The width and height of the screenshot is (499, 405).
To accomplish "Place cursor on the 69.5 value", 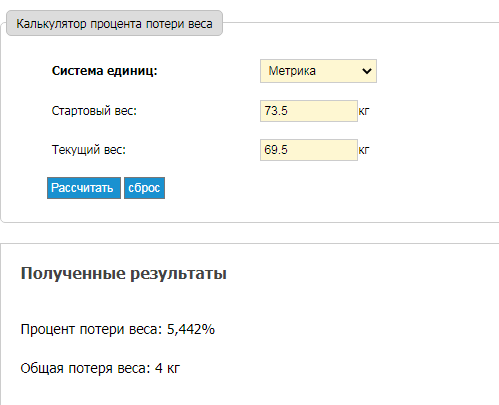I will [276, 150].
